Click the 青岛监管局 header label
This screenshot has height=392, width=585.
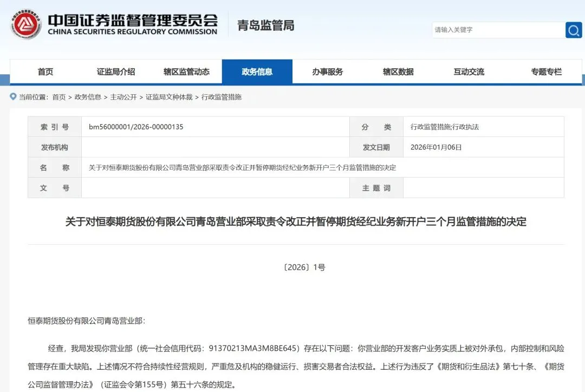265,25
